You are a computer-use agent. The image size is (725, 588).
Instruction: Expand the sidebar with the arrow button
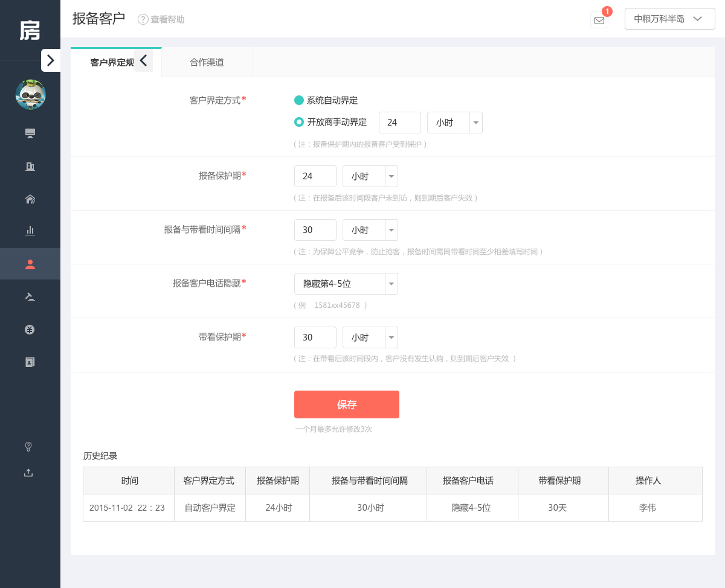click(x=51, y=60)
